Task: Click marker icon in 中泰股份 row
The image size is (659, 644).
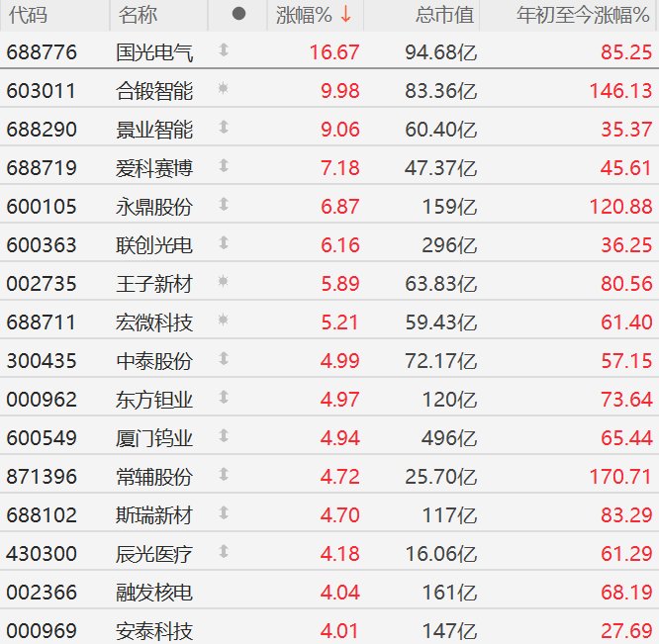Action: coord(224,358)
